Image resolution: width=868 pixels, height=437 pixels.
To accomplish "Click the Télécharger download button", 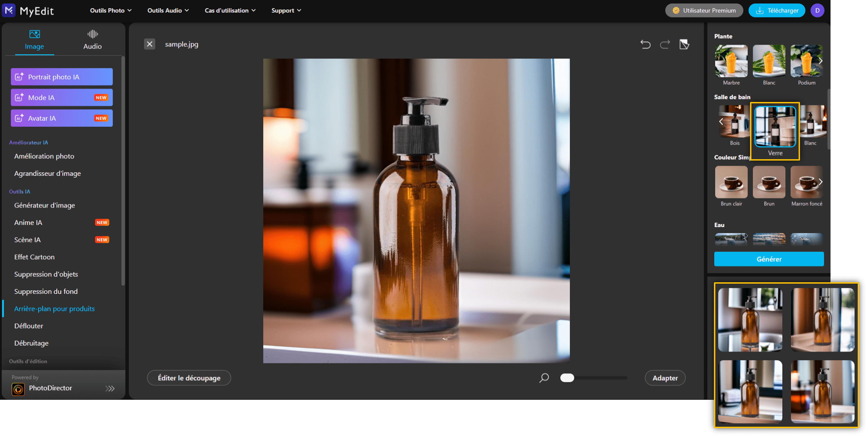I will 777,11.
